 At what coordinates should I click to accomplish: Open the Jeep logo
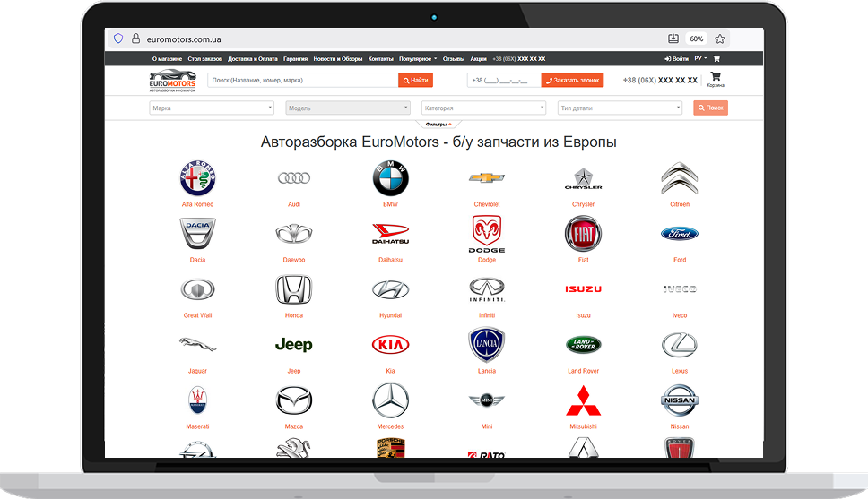[x=294, y=345]
